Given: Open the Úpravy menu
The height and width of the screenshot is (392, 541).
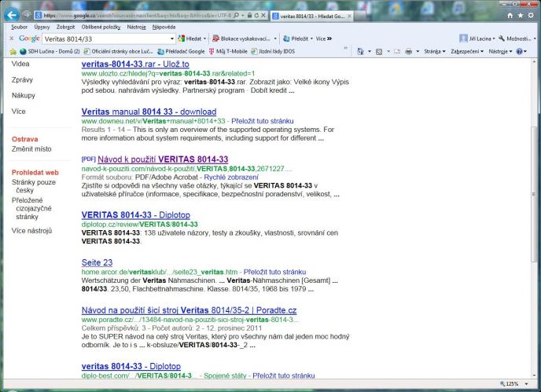Looking at the screenshot, I should pyautogui.click(x=42, y=27).
